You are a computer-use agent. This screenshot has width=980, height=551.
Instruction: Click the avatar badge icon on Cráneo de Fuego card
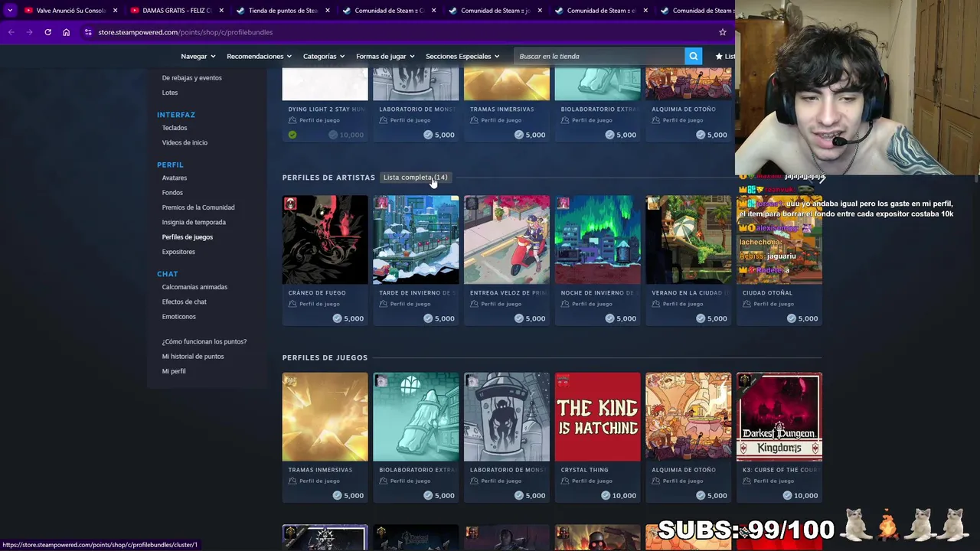[x=290, y=204]
